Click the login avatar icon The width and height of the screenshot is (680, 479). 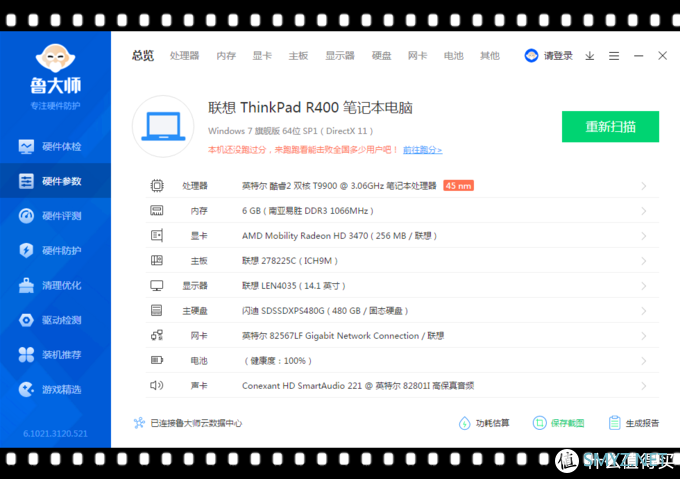531,55
